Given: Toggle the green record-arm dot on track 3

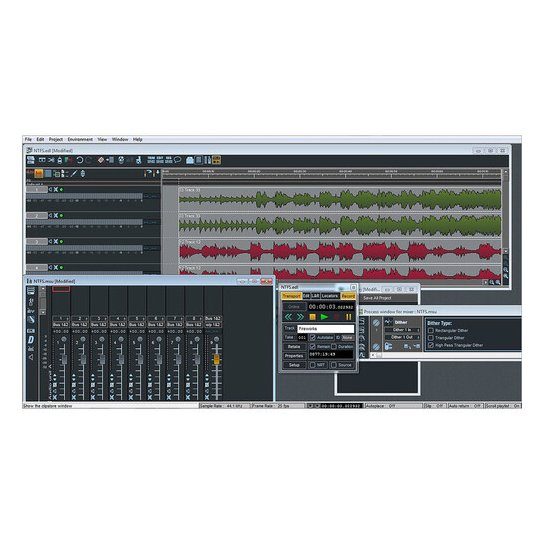Looking at the screenshot, I should 61,241.
